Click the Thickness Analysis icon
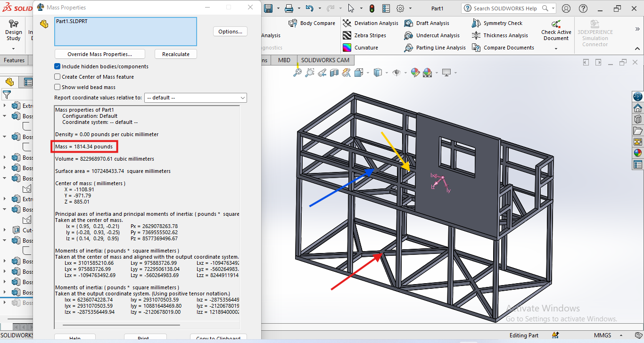Screen dimensions: 644x343 click(x=476, y=35)
